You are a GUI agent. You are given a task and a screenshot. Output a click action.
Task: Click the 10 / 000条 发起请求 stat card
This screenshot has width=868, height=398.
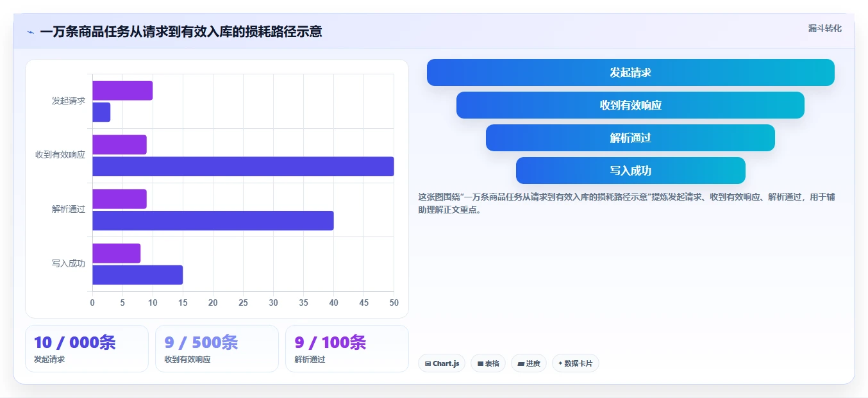tap(87, 349)
